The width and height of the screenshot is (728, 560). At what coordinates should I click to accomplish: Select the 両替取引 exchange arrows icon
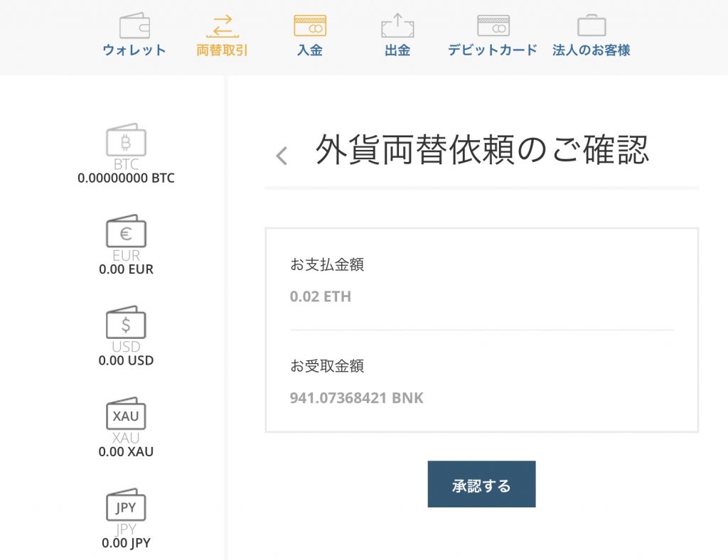[x=223, y=26]
